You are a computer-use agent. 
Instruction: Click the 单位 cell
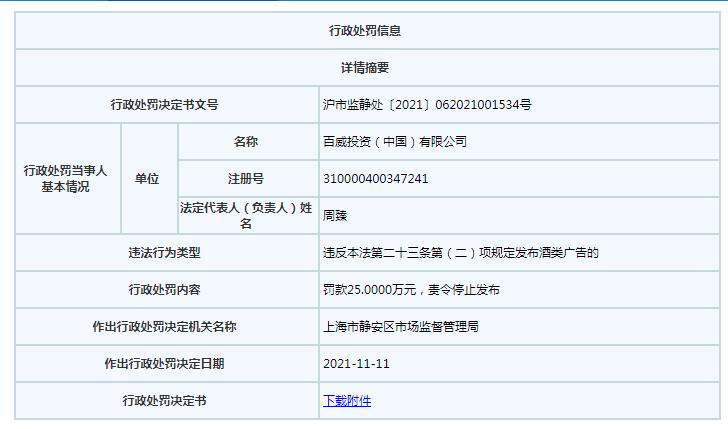click(150, 179)
